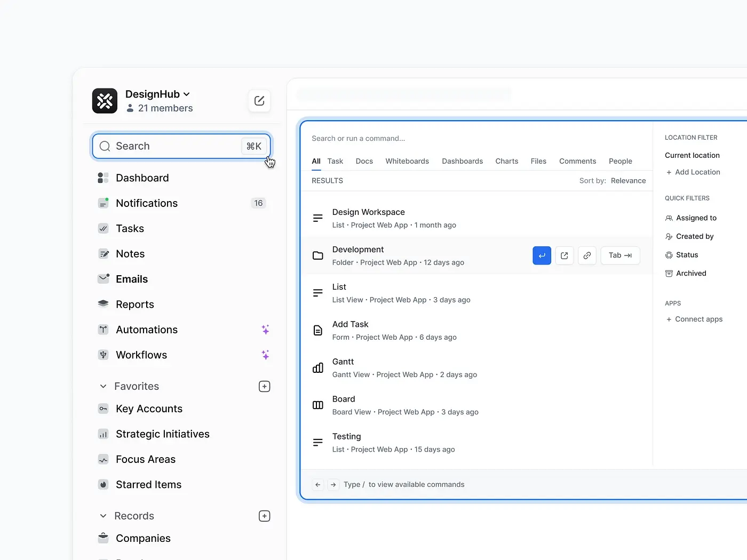Click the forward arrow in command footer
747x560 pixels.
coord(333,484)
